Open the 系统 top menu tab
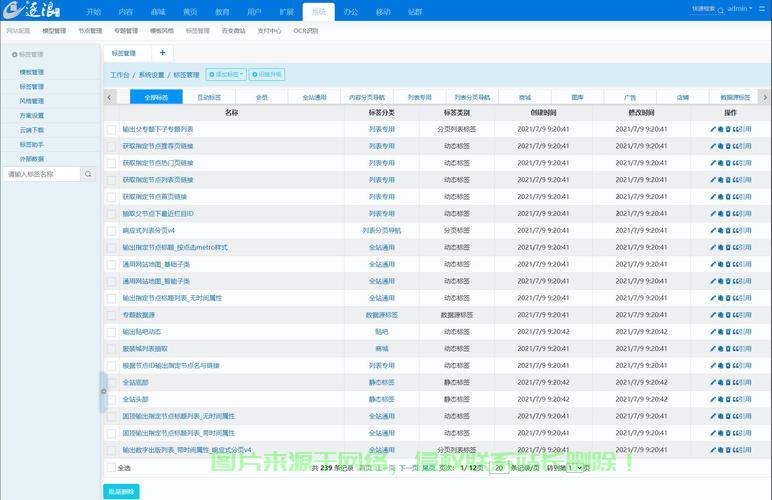This screenshot has height=500, width=772. pos(319,11)
